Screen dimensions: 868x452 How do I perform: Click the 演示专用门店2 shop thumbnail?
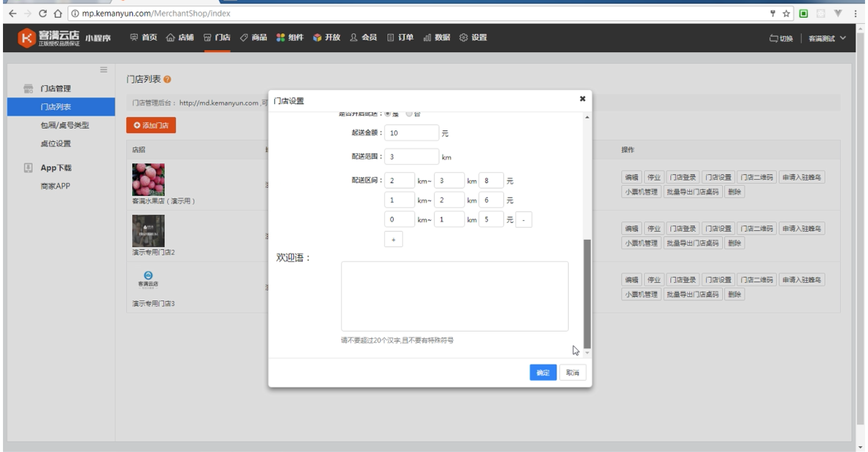coord(148,231)
